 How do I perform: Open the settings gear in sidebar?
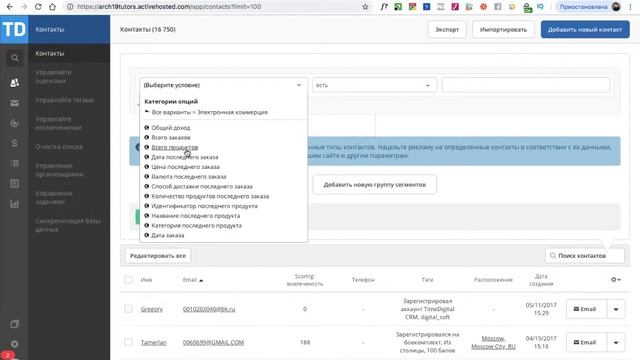click(15, 344)
